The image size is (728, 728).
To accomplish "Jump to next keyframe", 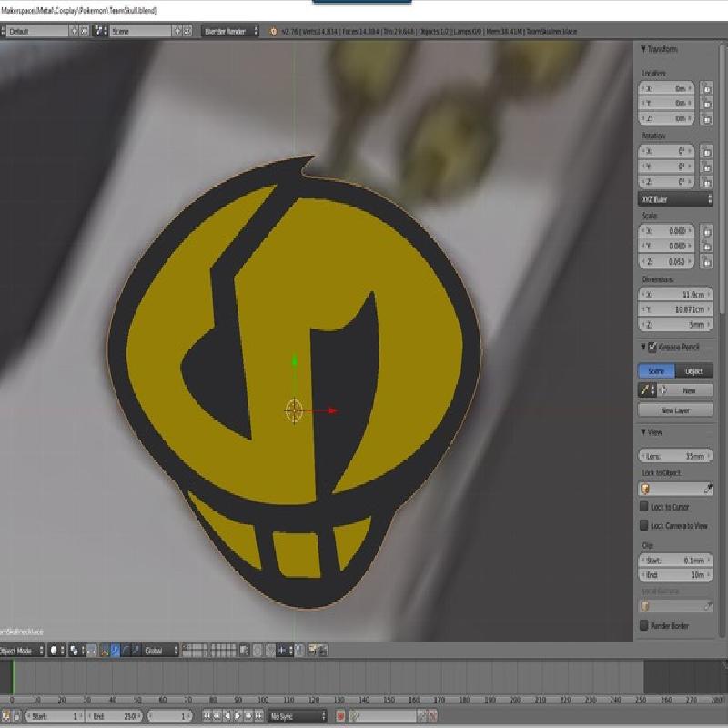I will tap(248, 716).
